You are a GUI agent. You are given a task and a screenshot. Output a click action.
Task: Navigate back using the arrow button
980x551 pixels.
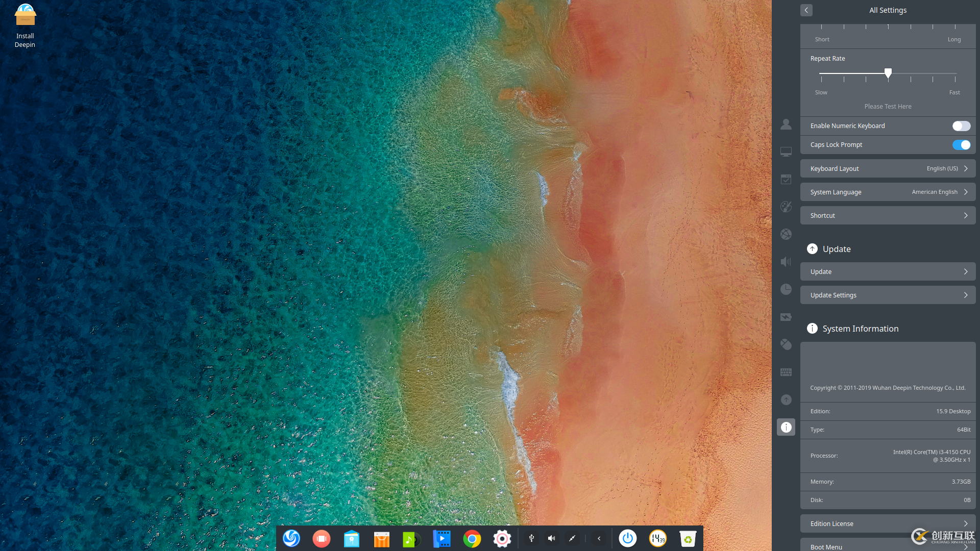click(806, 9)
